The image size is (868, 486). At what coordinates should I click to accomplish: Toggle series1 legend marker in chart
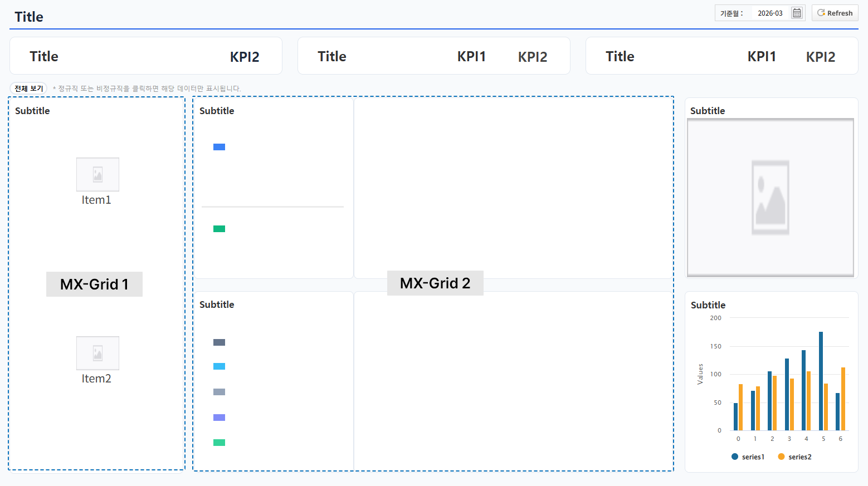[x=735, y=456]
